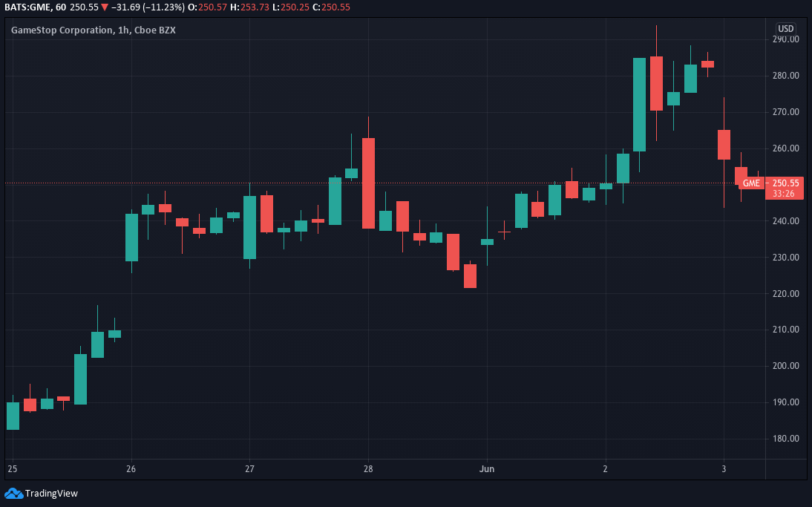Click the 250.55 current price label on axis
Viewport: 812px width, 507px height.
click(x=785, y=183)
